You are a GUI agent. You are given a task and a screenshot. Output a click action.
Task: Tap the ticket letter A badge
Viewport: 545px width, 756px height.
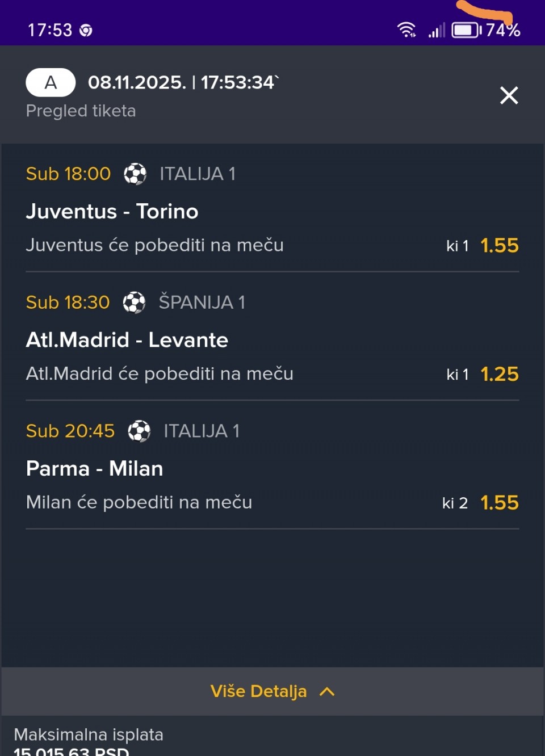(51, 83)
